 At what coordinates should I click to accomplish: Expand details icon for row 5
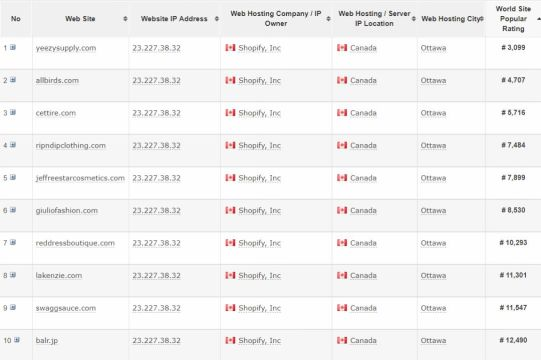(13, 177)
